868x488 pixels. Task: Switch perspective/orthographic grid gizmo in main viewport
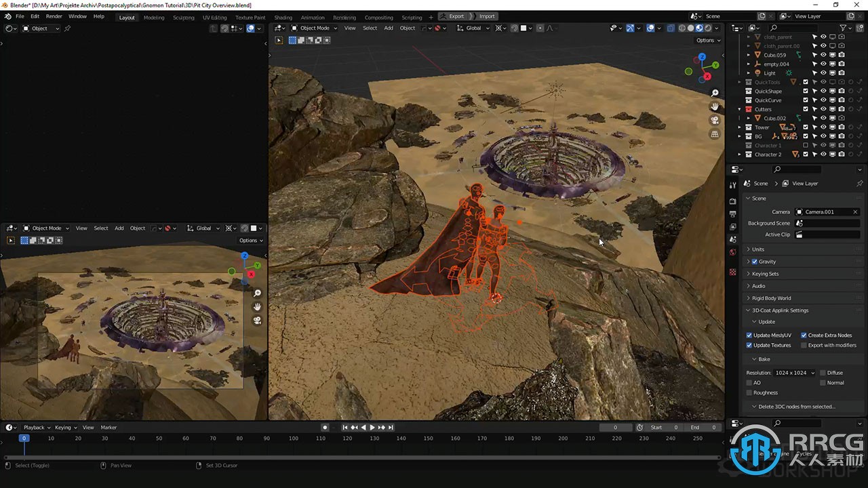715,134
